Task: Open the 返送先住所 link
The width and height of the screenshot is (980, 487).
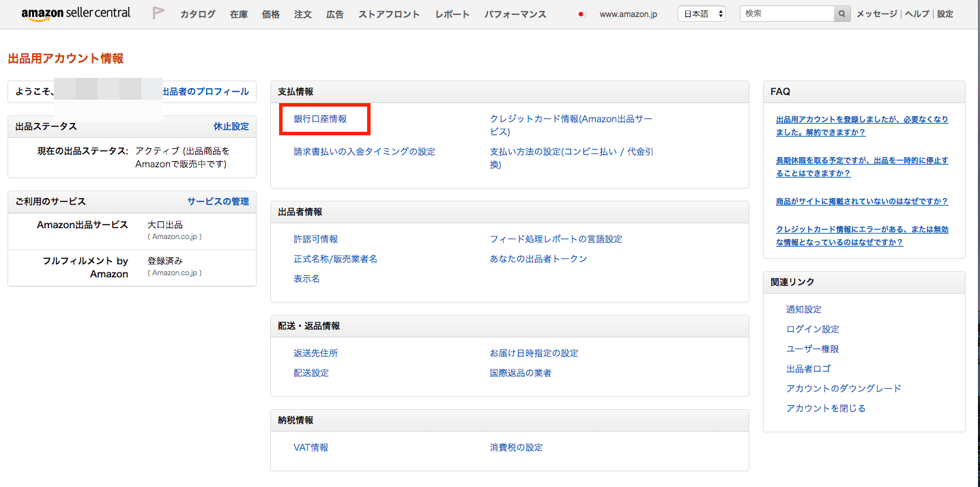Action: pyautogui.click(x=316, y=353)
